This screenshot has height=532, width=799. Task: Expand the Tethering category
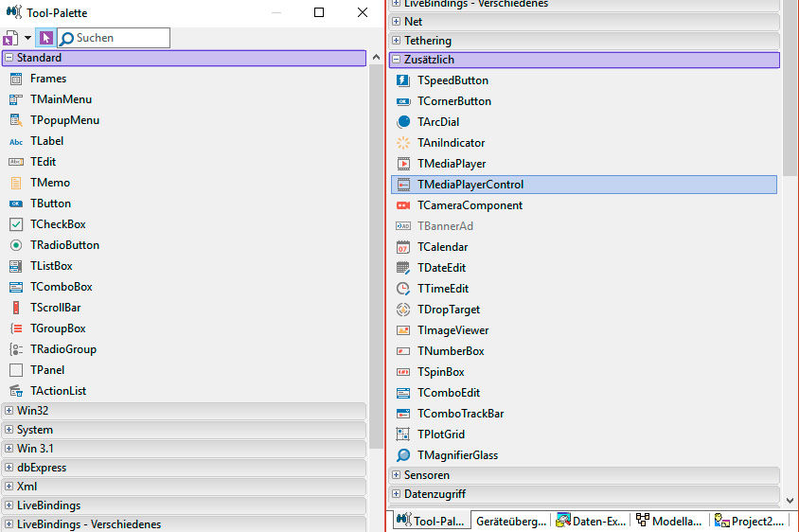(396, 41)
